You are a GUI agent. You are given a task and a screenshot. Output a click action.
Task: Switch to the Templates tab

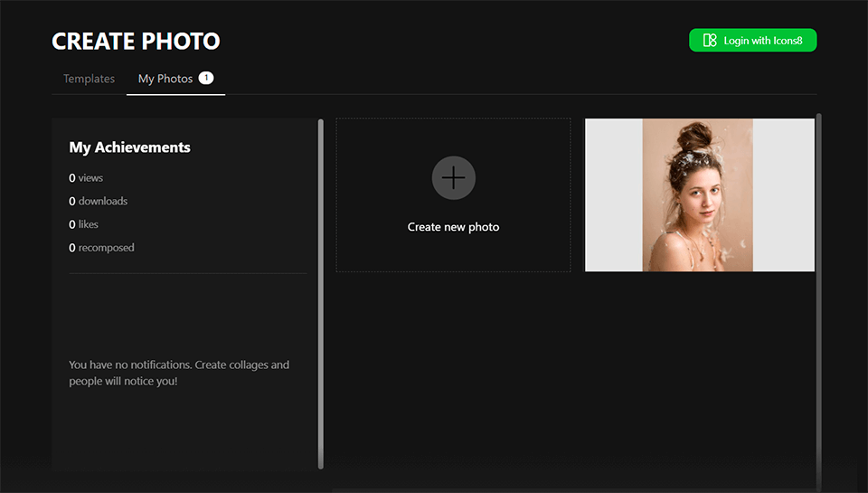tap(89, 79)
